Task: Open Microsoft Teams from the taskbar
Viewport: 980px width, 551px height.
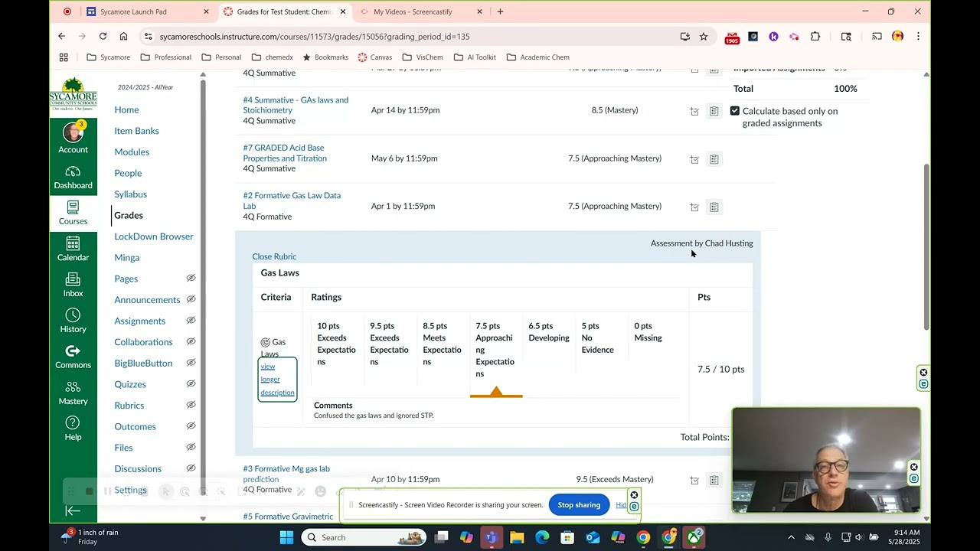Action: tap(492, 537)
